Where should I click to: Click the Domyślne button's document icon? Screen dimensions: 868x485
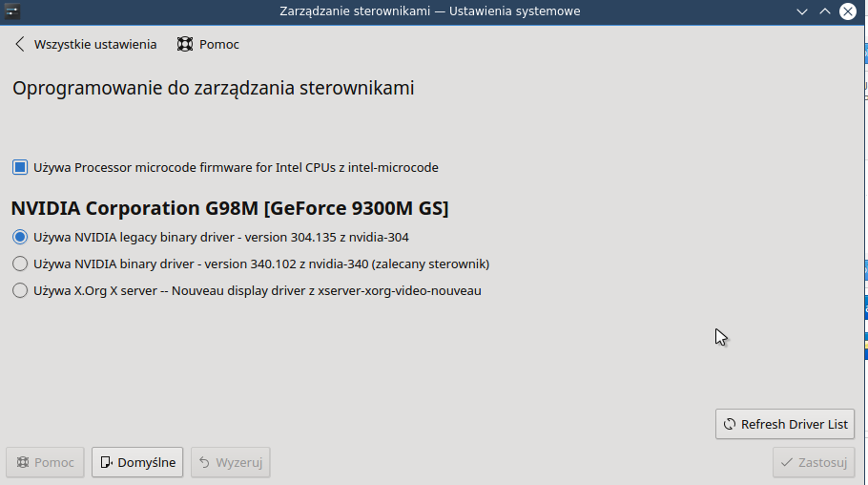point(106,463)
